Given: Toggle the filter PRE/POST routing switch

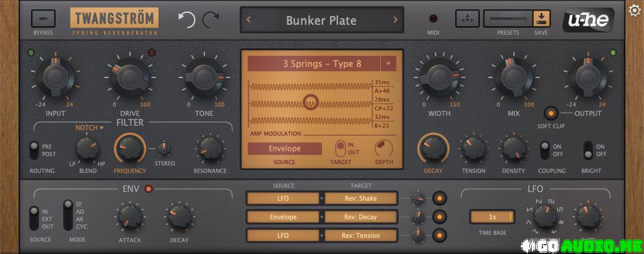Looking at the screenshot, I should coord(35,151).
